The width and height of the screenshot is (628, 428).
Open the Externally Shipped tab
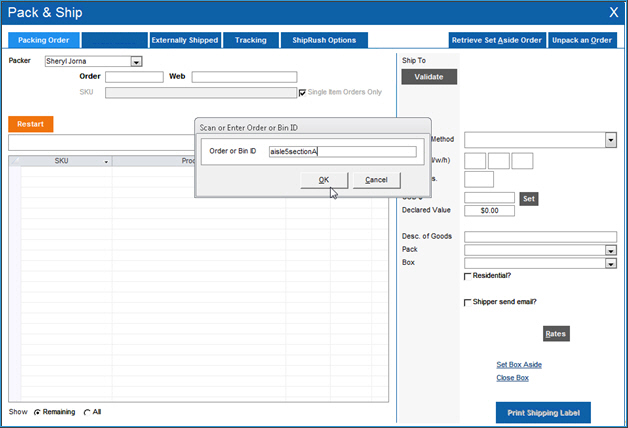[184, 40]
